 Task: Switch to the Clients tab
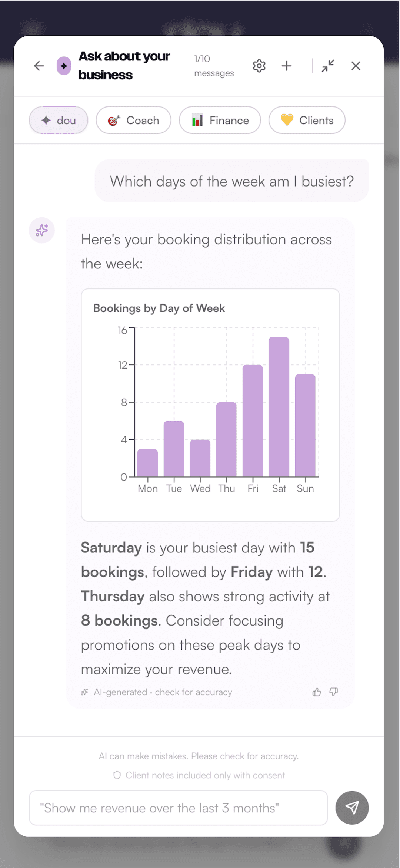[x=307, y=120]
